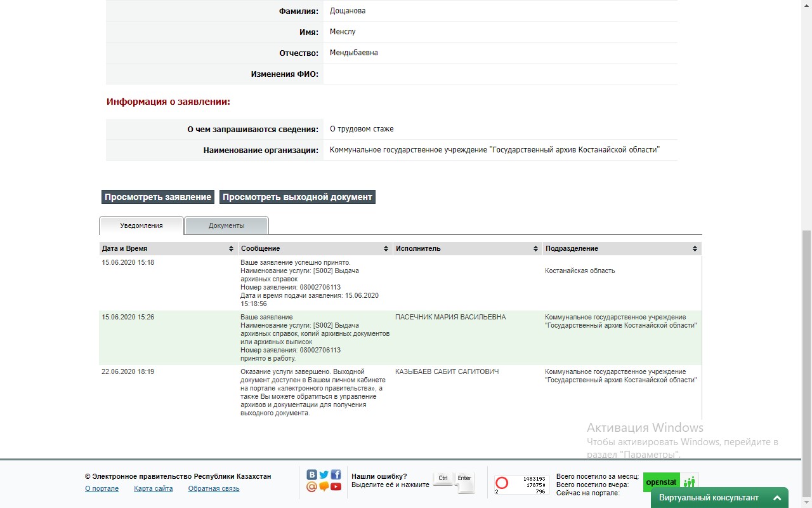
Task: Click the openstat counter badge
Action: 671,482
